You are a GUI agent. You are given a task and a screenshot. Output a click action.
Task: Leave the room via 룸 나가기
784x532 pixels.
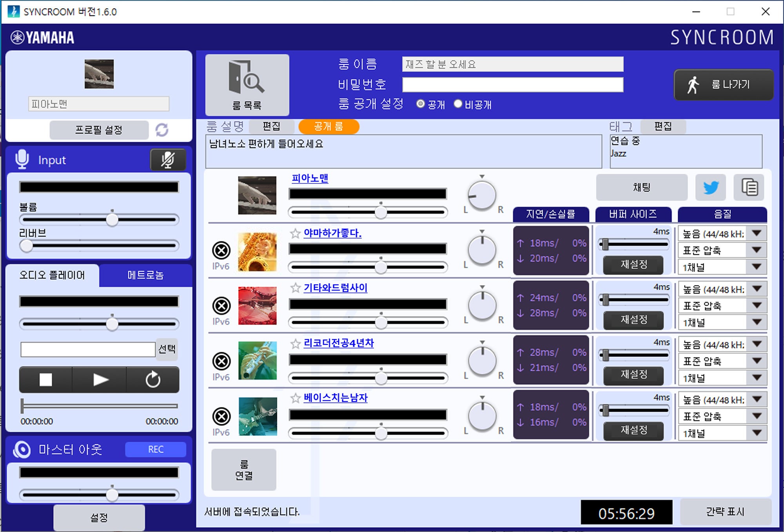point(723,83)
